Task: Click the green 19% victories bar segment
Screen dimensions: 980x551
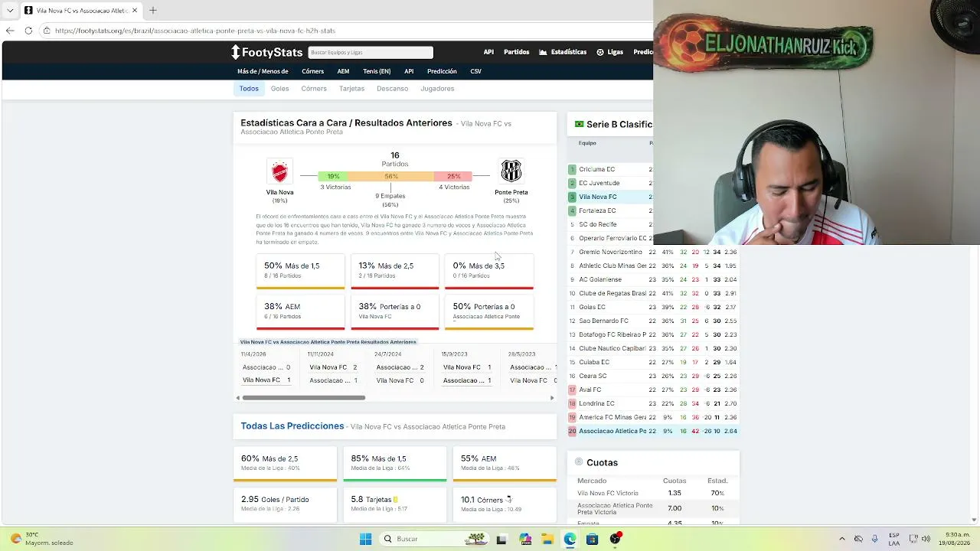Action: [x=334, y=176]
